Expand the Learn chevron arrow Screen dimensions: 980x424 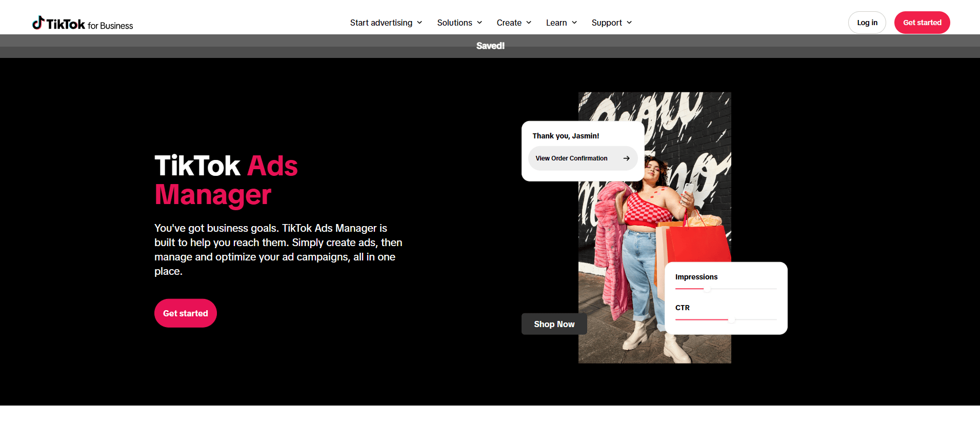click(574, 23)
